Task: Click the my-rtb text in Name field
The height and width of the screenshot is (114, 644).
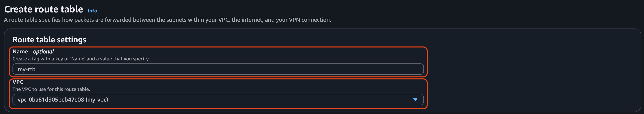Action: click(26, 69)
